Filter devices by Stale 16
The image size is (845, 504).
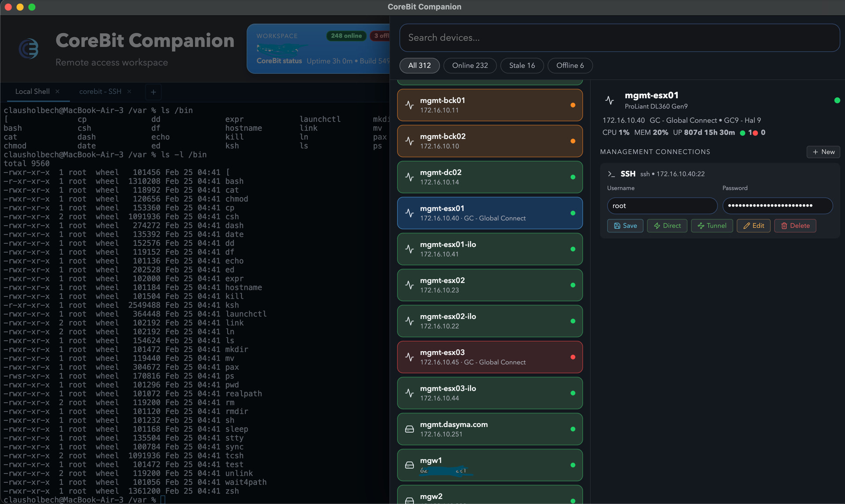(522, 66)
